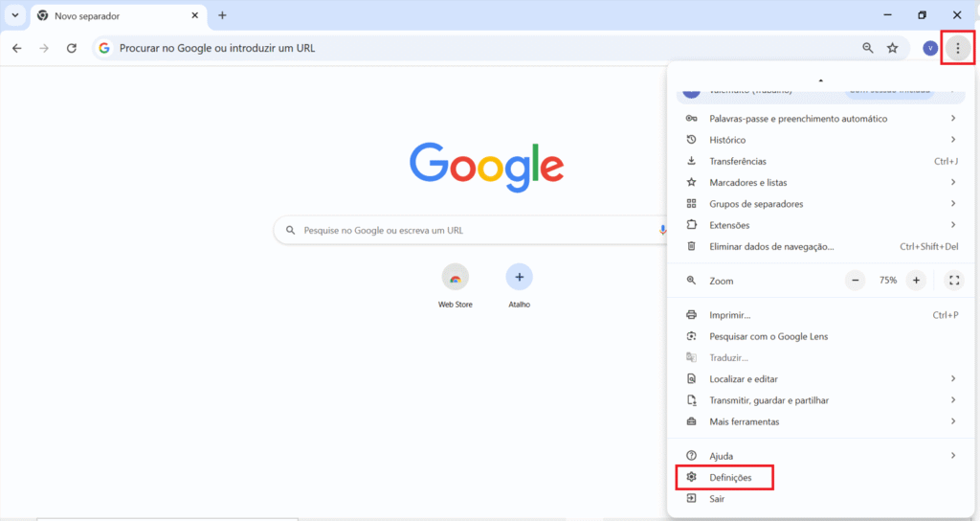Click the Ctrl+Shift+Del shortcut text

coord(928,246)
